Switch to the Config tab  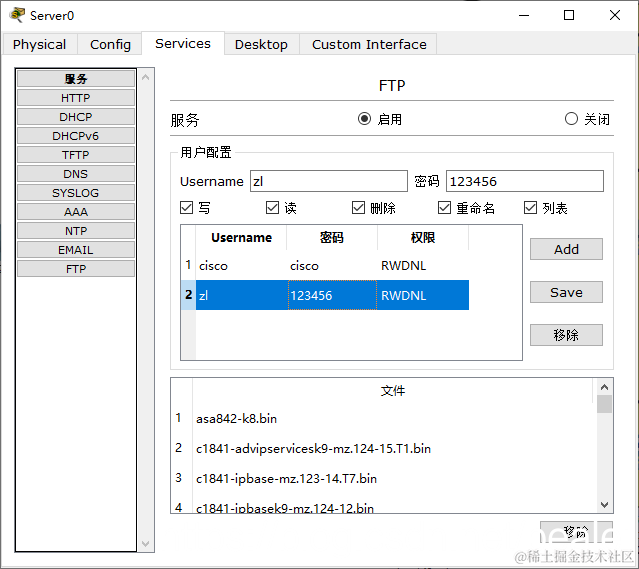click(110, 44)
